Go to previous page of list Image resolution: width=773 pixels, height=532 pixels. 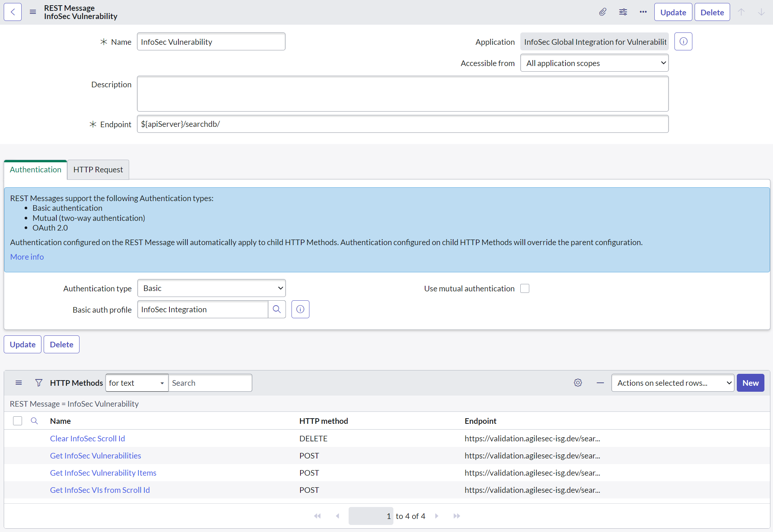pos(337,516)
